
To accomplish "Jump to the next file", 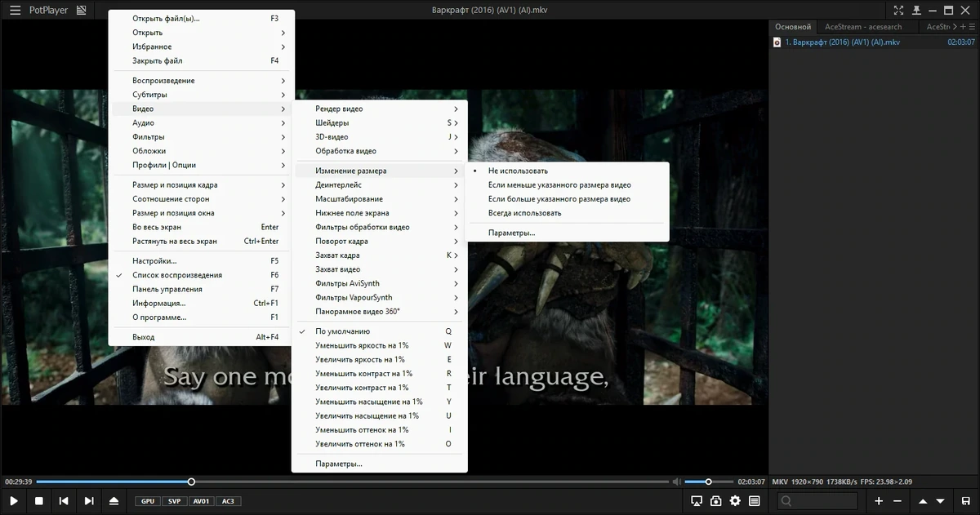I will [x=89, y=501].
